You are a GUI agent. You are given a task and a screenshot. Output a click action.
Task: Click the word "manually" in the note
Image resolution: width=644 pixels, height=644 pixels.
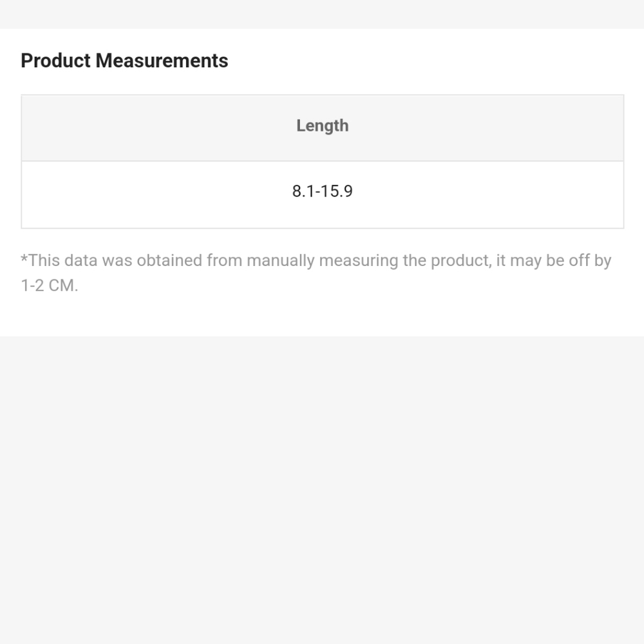281,260
